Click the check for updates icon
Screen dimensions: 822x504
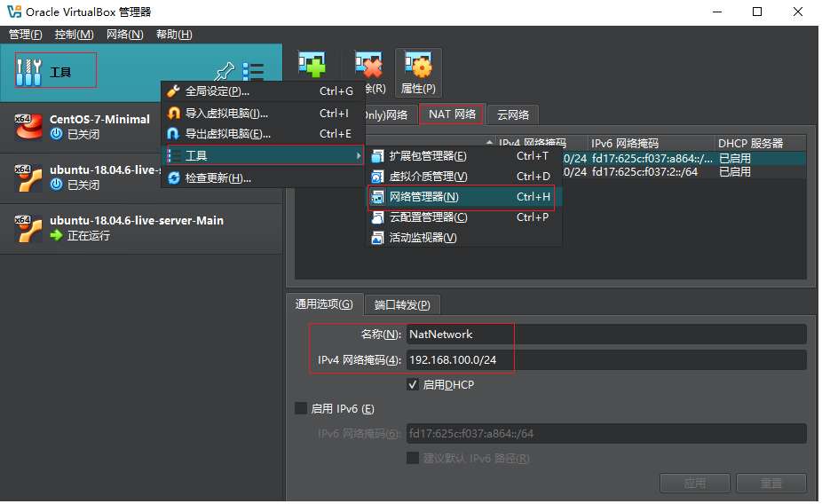coord(173,178)
